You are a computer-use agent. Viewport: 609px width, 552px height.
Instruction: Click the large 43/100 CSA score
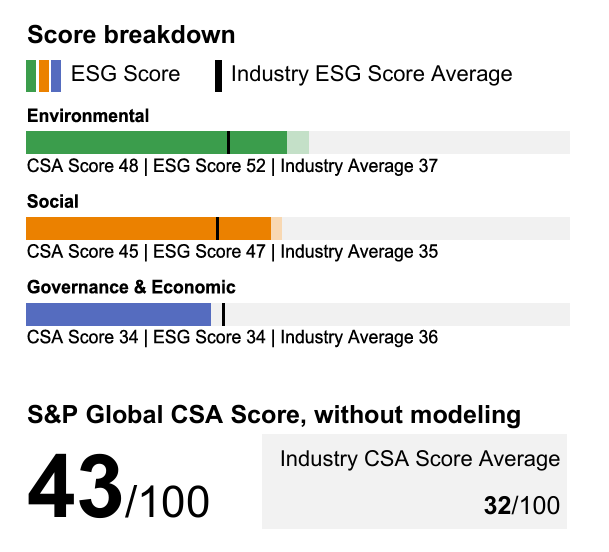[x=118, y=487]
